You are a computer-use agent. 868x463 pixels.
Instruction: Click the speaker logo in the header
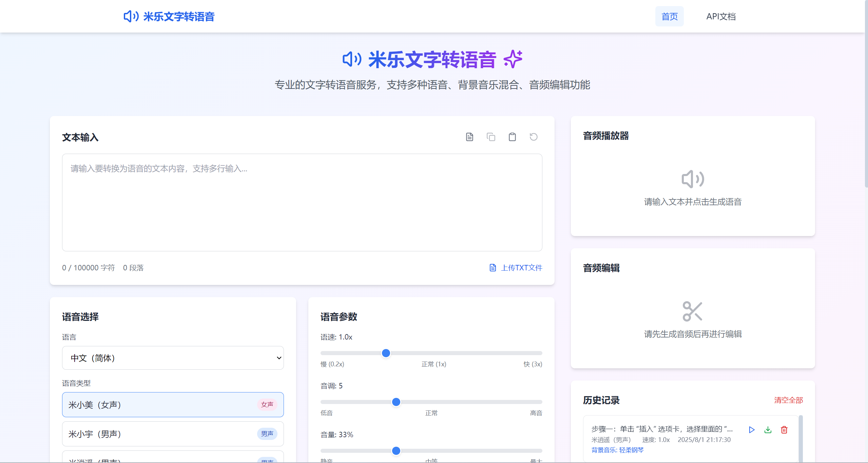pos(131,16)
